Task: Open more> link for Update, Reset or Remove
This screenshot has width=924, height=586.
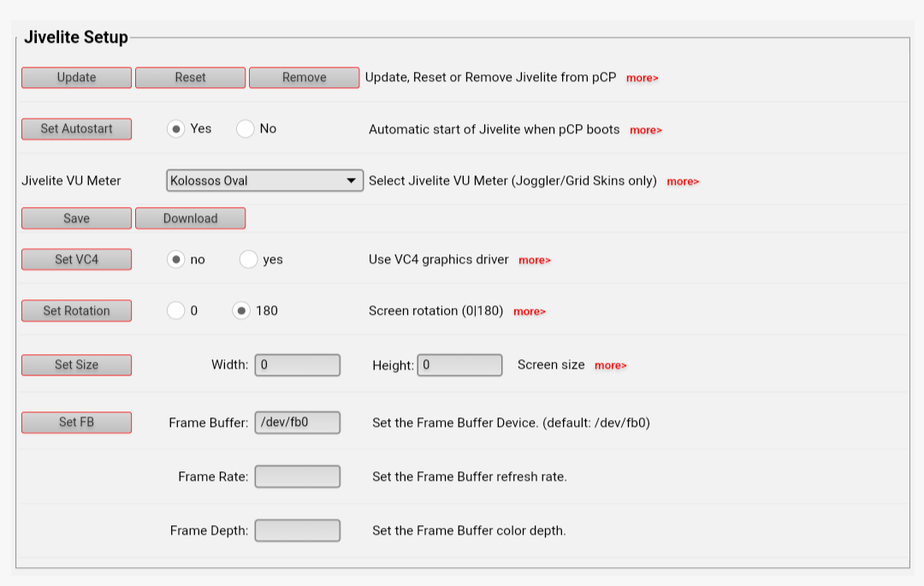Action: point(643,79)
